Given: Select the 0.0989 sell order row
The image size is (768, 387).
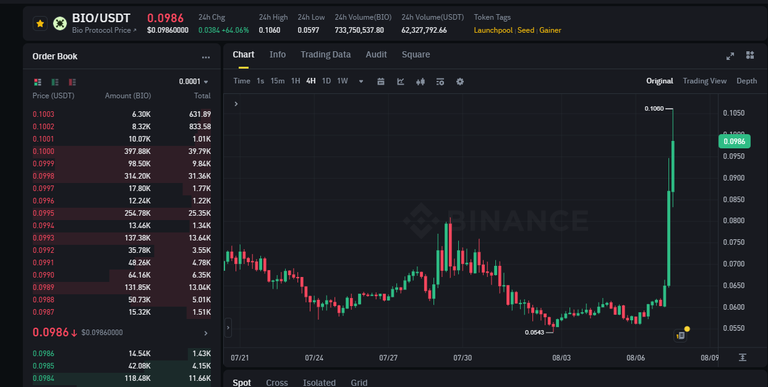Looking at the screenshot, I should [121, 288].
